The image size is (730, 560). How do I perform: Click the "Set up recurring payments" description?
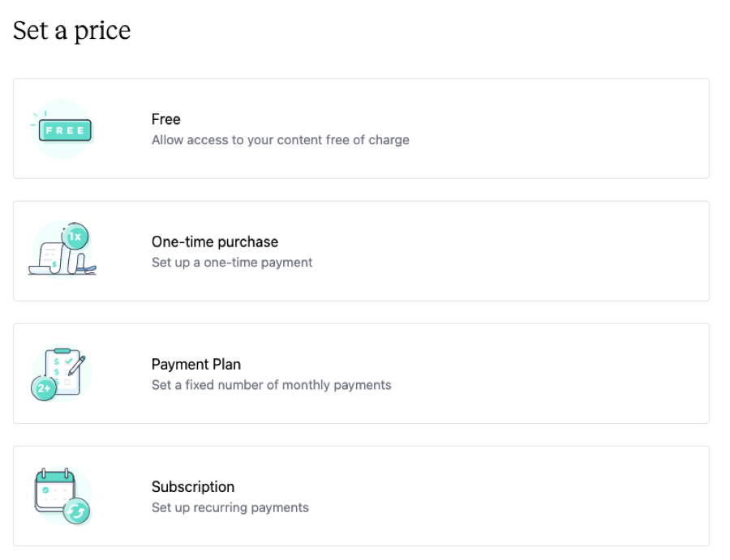[230, 507]
